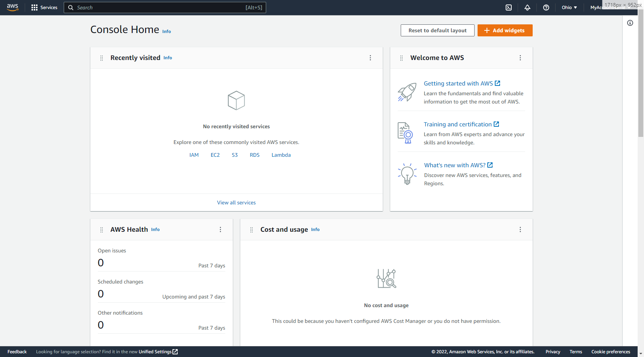Open the notifications bell

[x=527, y=7]
